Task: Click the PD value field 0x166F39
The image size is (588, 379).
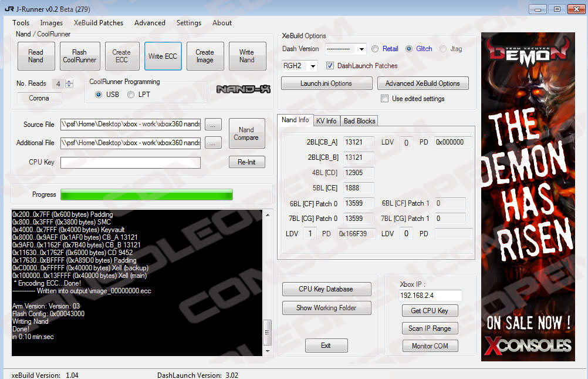Action: [356, 234]
